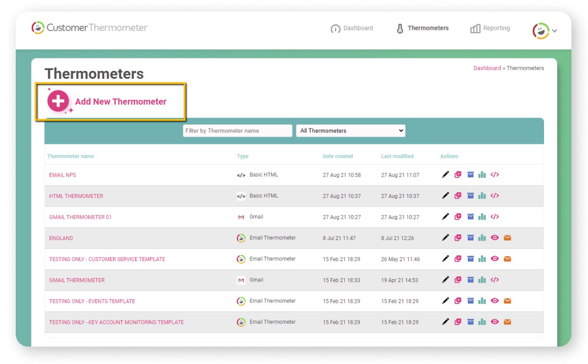Edit HTML THERMOMETER with the pencil icon
This screenshot has width=588, height=364.
coord(445,196)
